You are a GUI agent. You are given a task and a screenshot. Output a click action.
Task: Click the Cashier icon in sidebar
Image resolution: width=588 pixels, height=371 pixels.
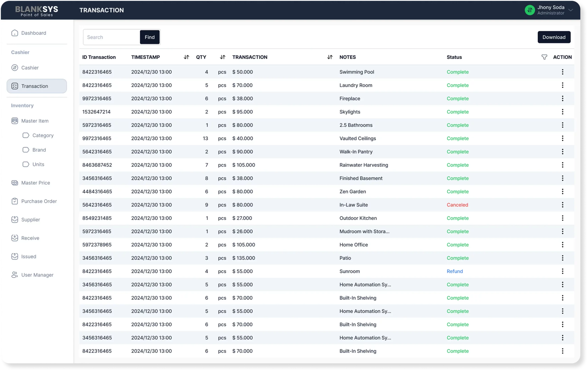(15, 68)
